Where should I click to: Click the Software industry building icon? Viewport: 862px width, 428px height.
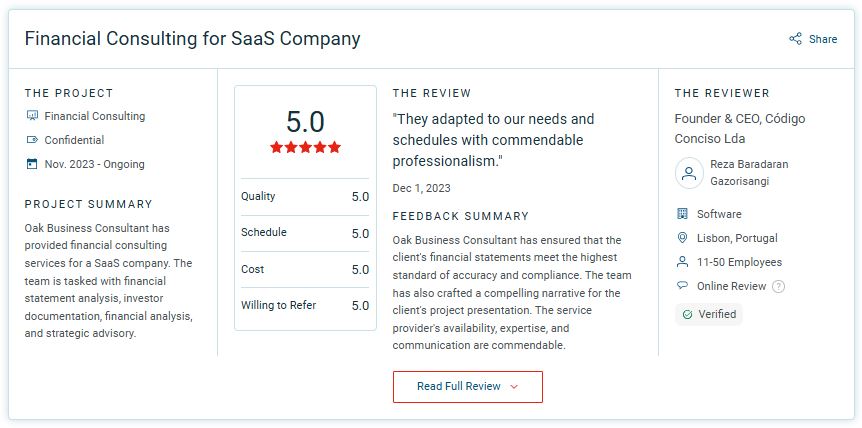tap(682, 214)
